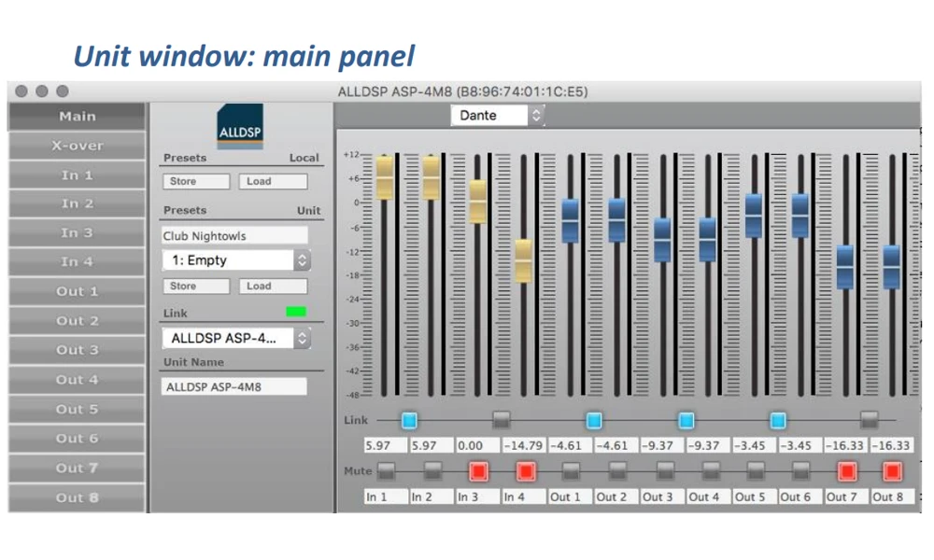The height and width of the screenshot is (560, 934).
Task: Toggle the In 1 / In 2 link button
Action: click(x=409, y=421)
